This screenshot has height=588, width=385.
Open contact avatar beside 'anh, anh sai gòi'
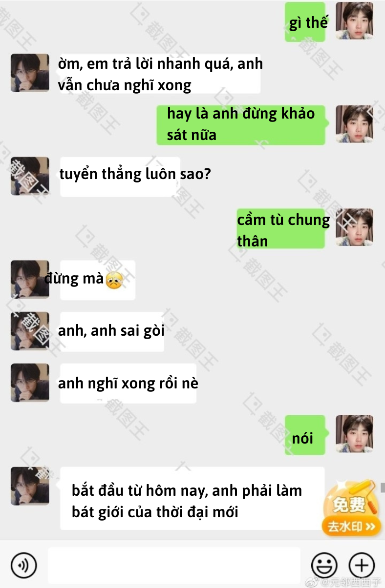tap(30, 331)
